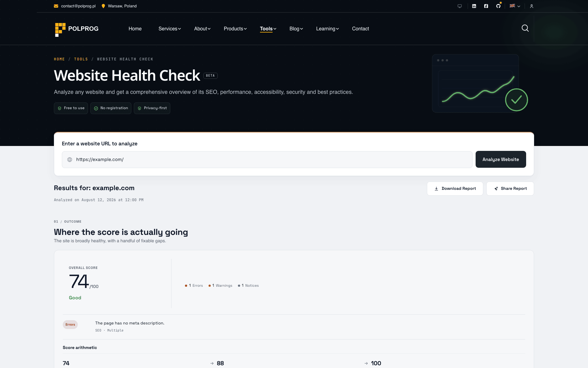Open the search magnifier icon

click(x=525, y=28)
